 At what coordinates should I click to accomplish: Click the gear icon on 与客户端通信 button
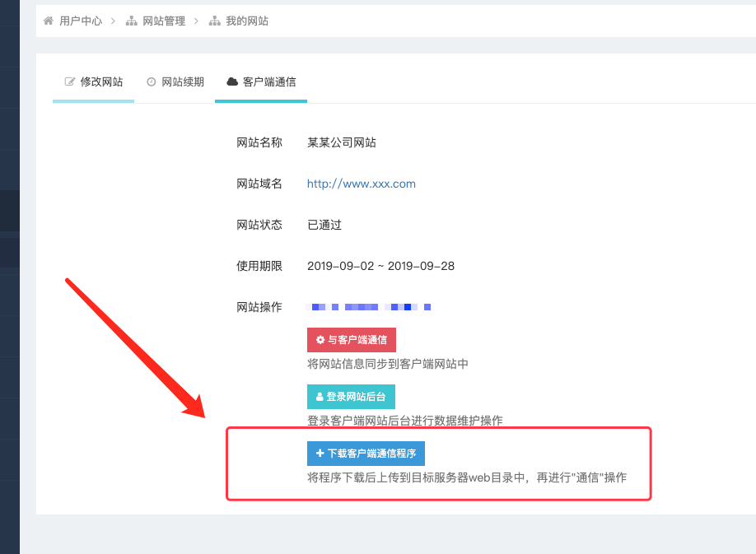pos(320,340)
